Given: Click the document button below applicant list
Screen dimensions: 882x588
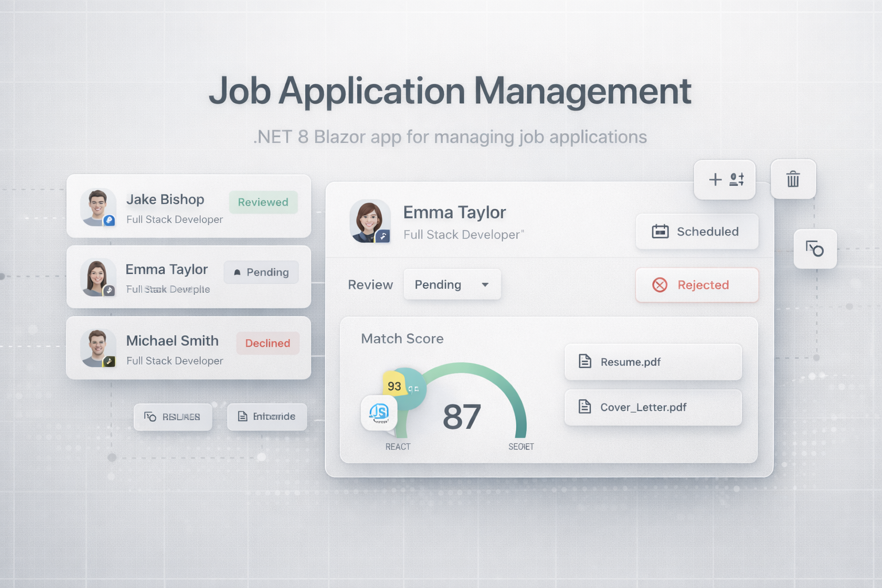Looking at the screenshot, I should click(267, 417).
